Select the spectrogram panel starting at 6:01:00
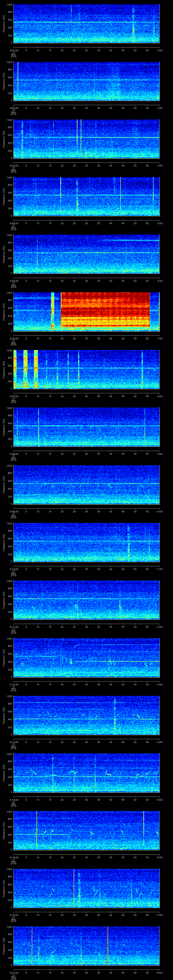This screenshot has width=173, height=980. click(x=86, y=24)
